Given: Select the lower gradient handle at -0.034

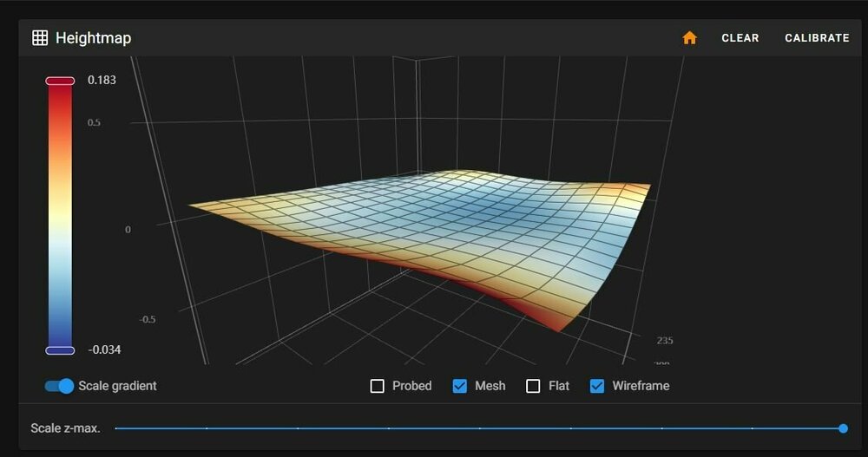Looking at the screenshot, I should [60, 350].
